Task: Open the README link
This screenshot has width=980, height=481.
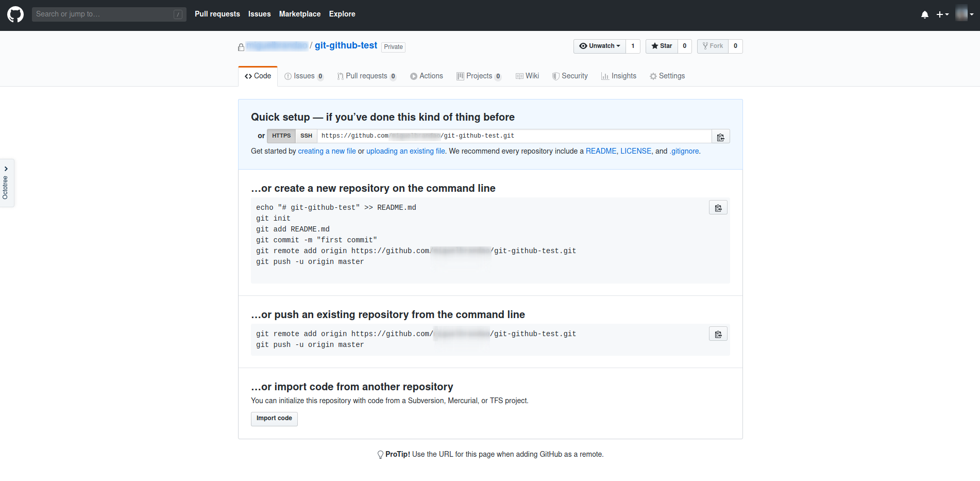Action: pyautogui.click(x=601, y=151)
